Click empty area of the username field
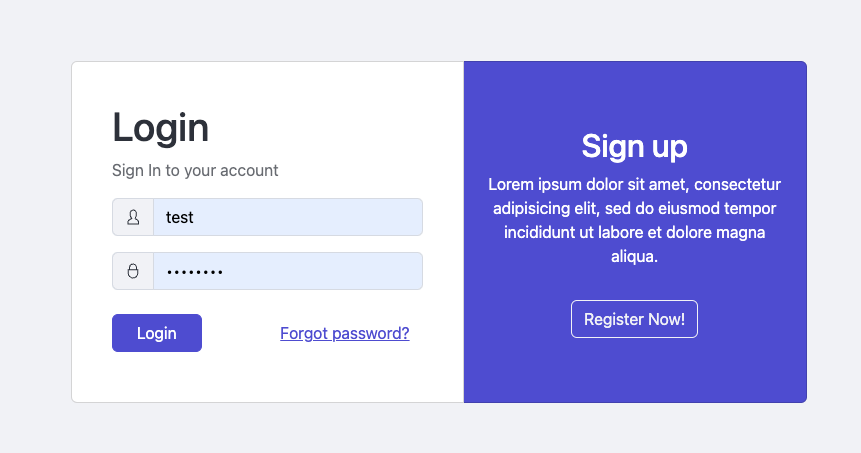 click(318, 217)
